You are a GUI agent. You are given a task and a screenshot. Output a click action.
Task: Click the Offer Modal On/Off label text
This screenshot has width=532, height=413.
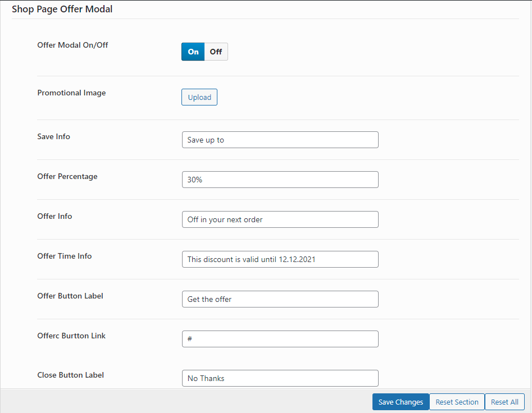[72, 45]
